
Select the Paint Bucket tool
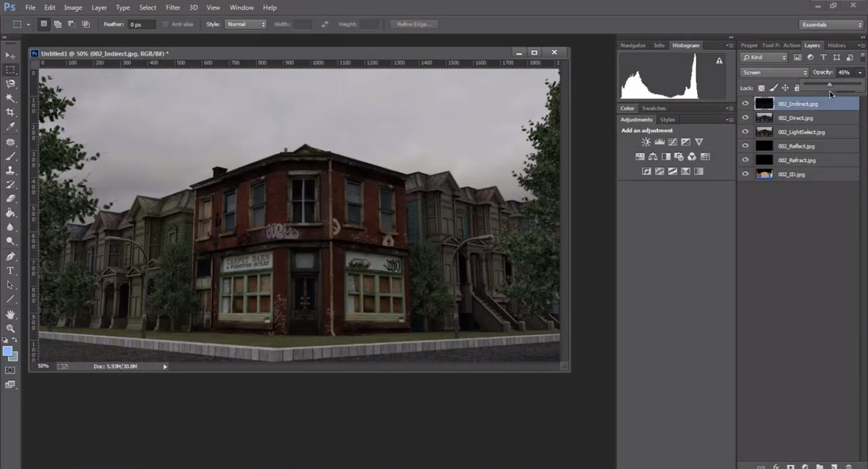click(x=10, y=213)
